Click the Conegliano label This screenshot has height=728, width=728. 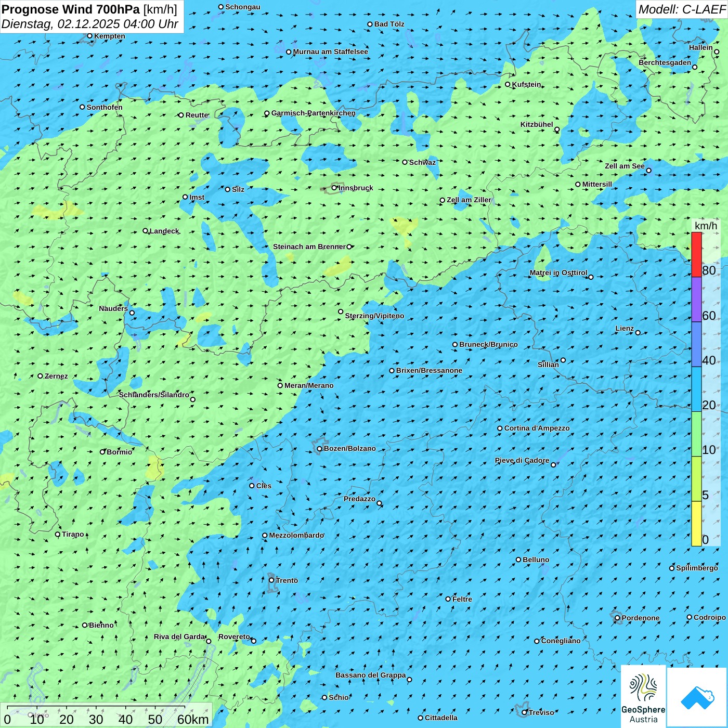pos(561,641)
